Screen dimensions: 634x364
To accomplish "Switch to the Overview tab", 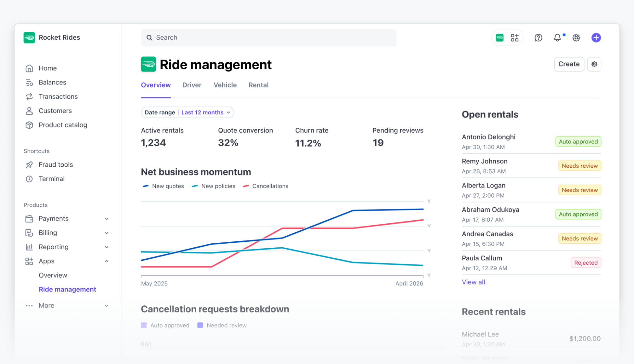I will click(x=156, y=85).
